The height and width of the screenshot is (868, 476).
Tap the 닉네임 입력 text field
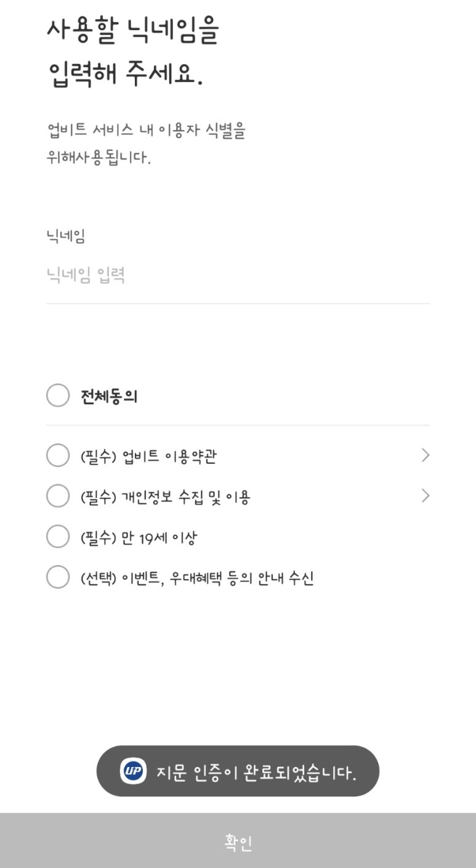(237, 275)
